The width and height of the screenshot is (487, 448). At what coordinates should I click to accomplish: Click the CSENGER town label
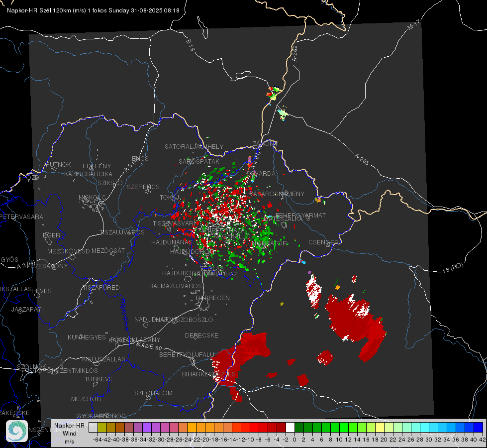coord(323,242)
